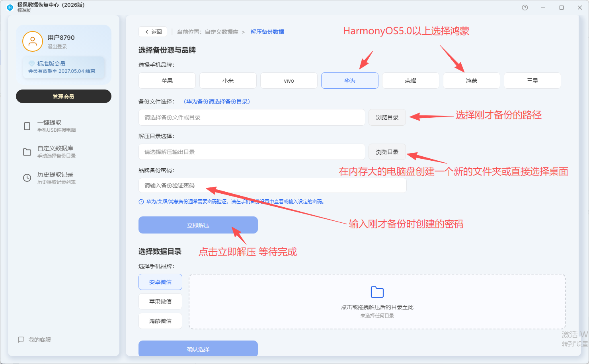589x364 pixels.
Task: Choose the vivo phone brand
Action: [289, 80]
